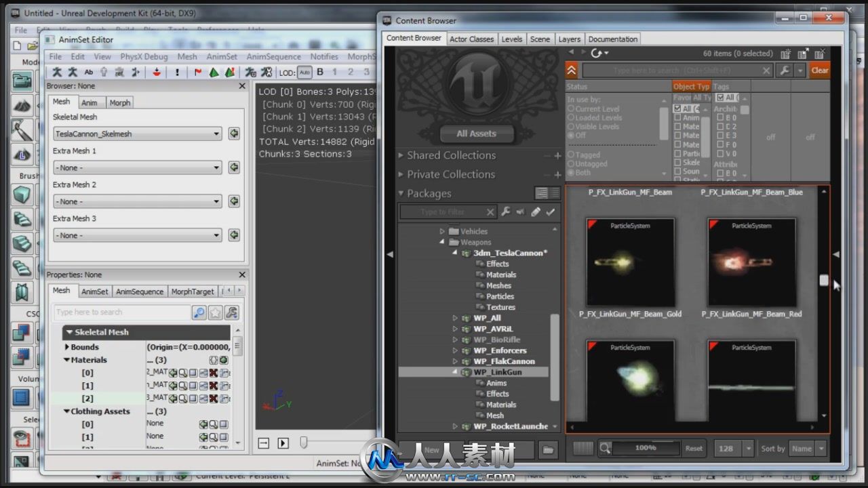The width and height of the screenshot is (868, 488).
Task: Click the checkmark icon beside package filter
Action: click(x=551, y=212)
